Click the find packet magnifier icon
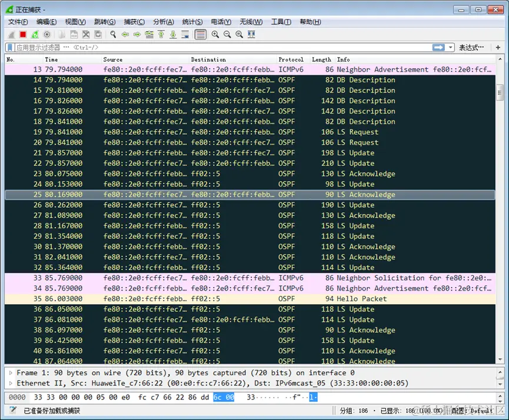 point(113,34)
